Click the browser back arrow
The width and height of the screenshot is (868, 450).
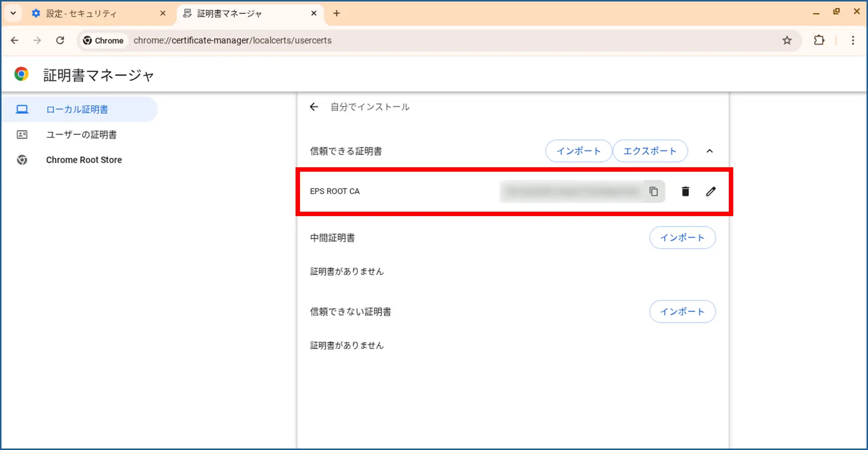point(15,40)
